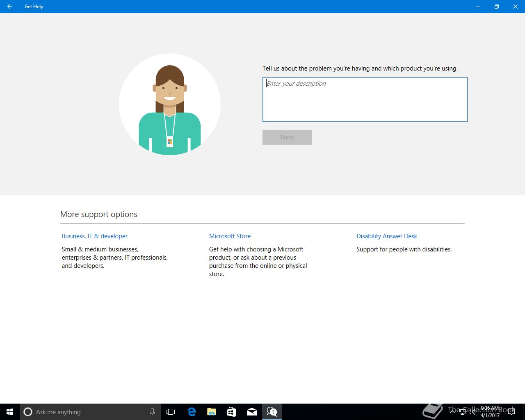Minimize the Get Help window
This screenshot has height=420, width=525.
[x=478, y=7]
